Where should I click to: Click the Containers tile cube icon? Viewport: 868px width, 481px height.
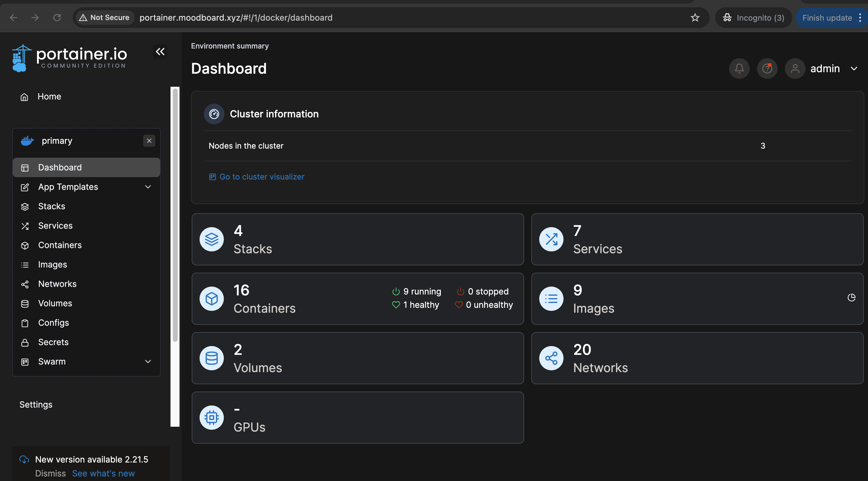pos(212,299)
